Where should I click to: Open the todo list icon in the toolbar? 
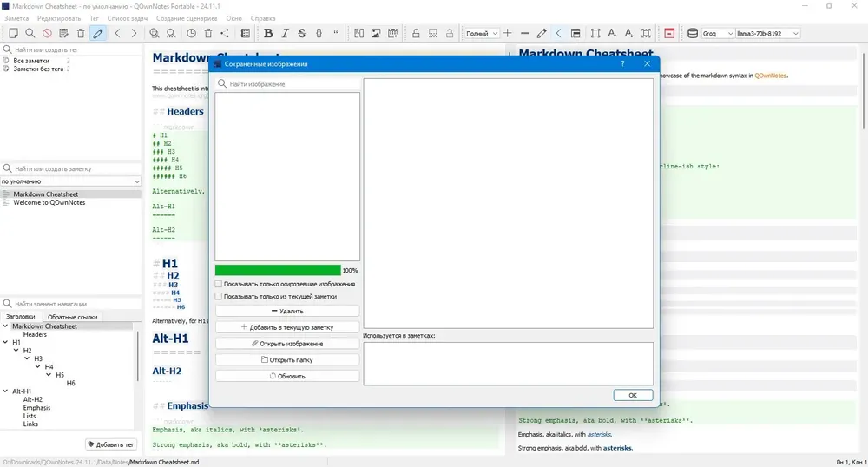(x=246, y=33)
